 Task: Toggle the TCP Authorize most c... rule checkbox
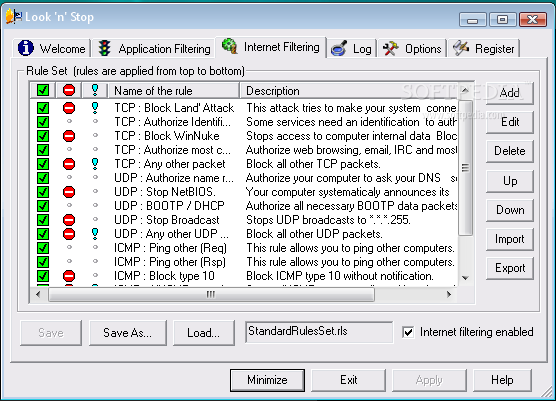(x=43, y=150)
